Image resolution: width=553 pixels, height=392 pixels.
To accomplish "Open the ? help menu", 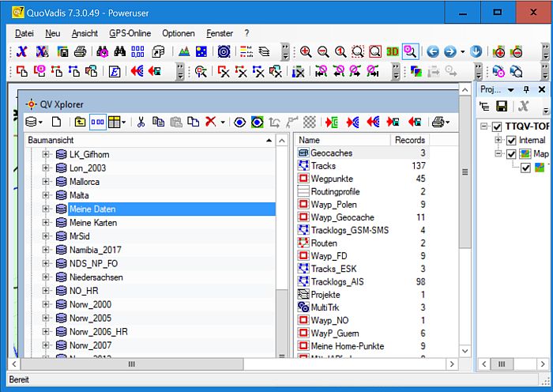I will (x=246, y=33).
